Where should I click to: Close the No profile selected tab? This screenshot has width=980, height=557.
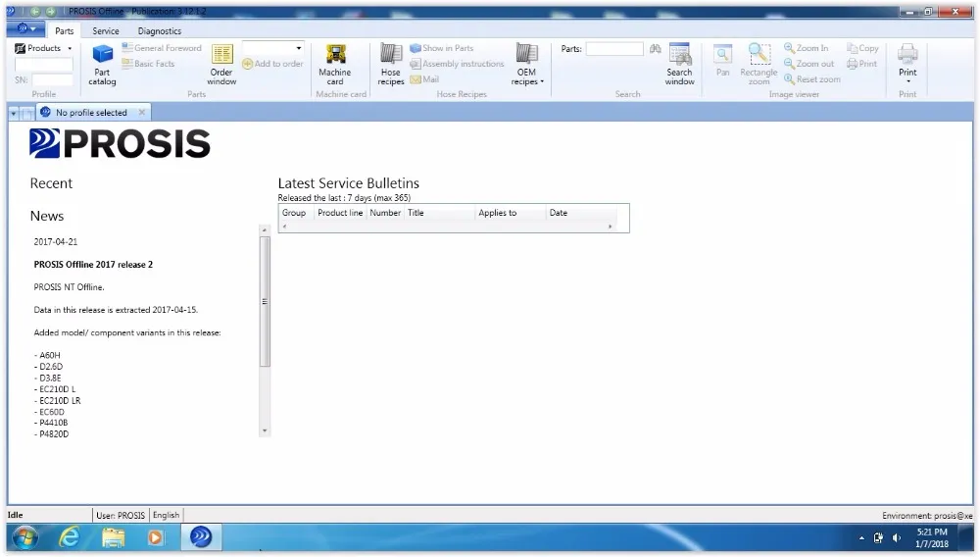[142, 113]
